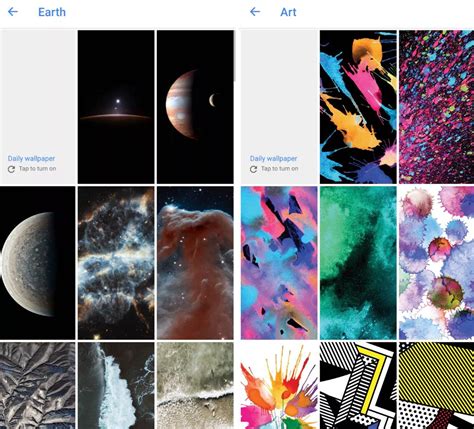The height and width of the screenshot is (429, 474).
Task: Pick the ocean wave coastline wallpaper
Action: click(x=116, y=385)
